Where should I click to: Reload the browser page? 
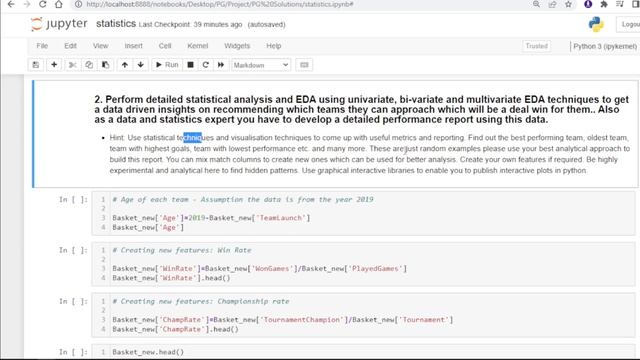[42, 4]
